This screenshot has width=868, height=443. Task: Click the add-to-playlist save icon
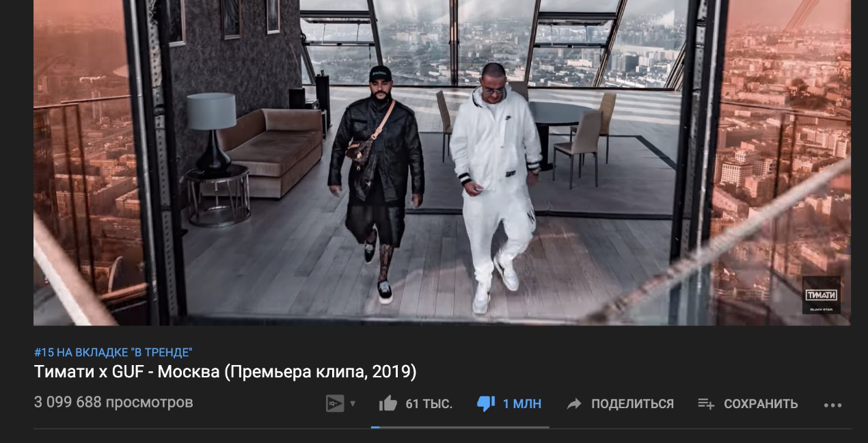[706, 404]
